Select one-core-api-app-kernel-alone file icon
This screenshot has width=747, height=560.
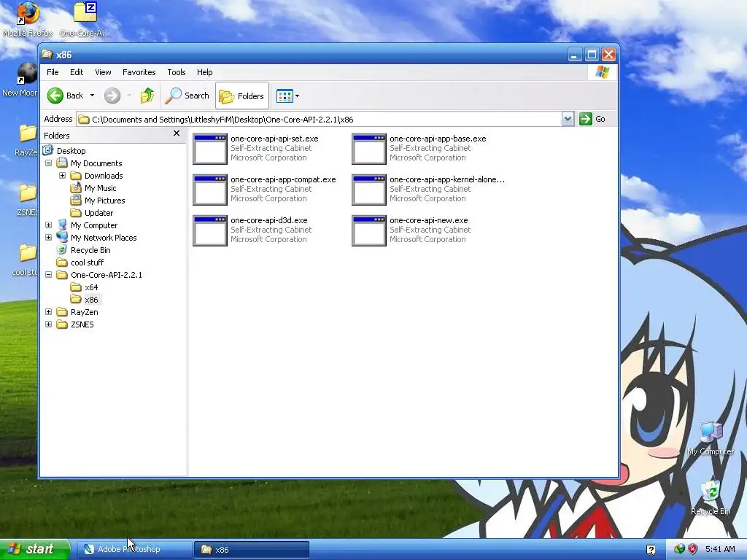[369, 190]
